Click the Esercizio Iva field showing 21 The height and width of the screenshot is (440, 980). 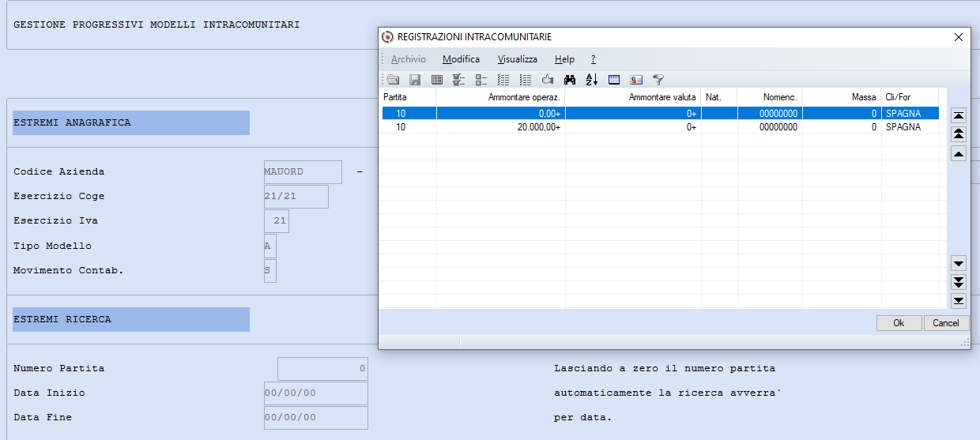277,221
